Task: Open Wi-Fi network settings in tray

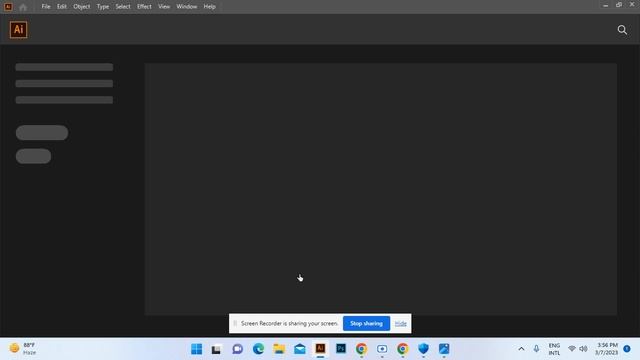Action: pos(572,349)
